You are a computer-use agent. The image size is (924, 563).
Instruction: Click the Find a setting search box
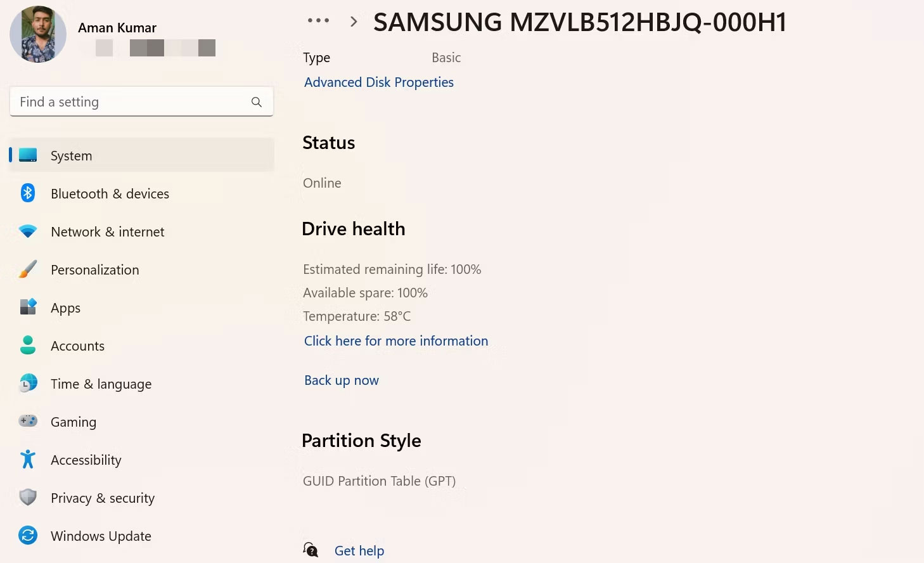click(x=142, y=101)
